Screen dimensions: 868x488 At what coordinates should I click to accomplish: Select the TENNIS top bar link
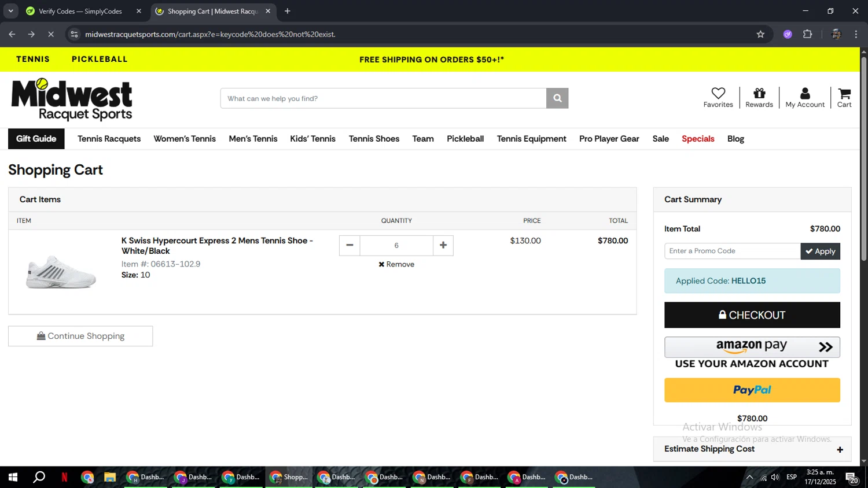[x=33, y=59]
